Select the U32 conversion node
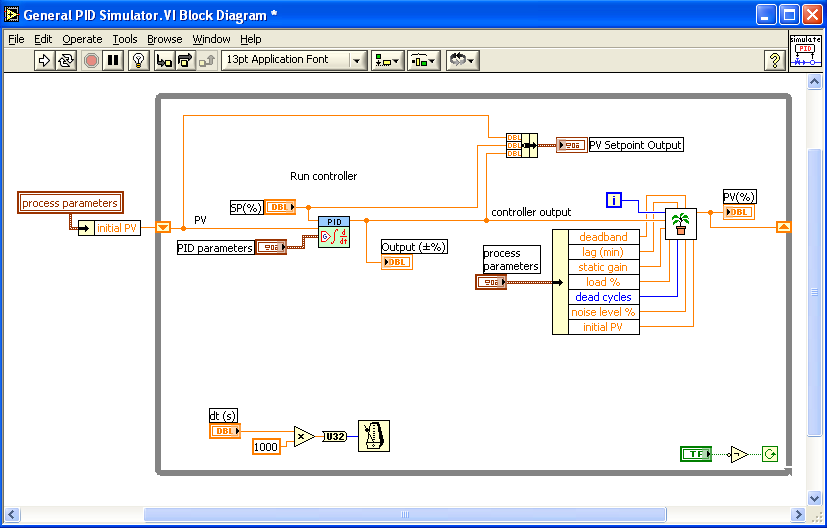The width and height of the screenshot is (827, 528). [334, 437]
